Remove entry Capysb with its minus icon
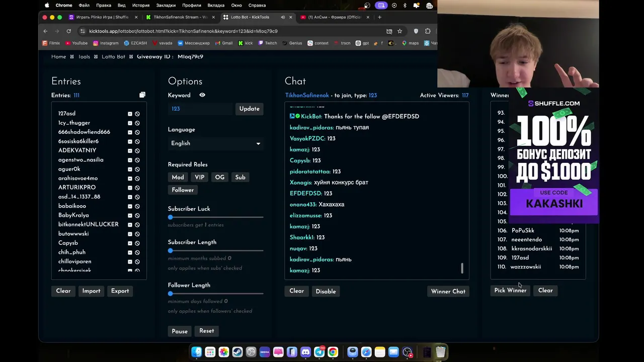Image resolution: width=644 pixels, height=362 pixels. click(130, 243)
